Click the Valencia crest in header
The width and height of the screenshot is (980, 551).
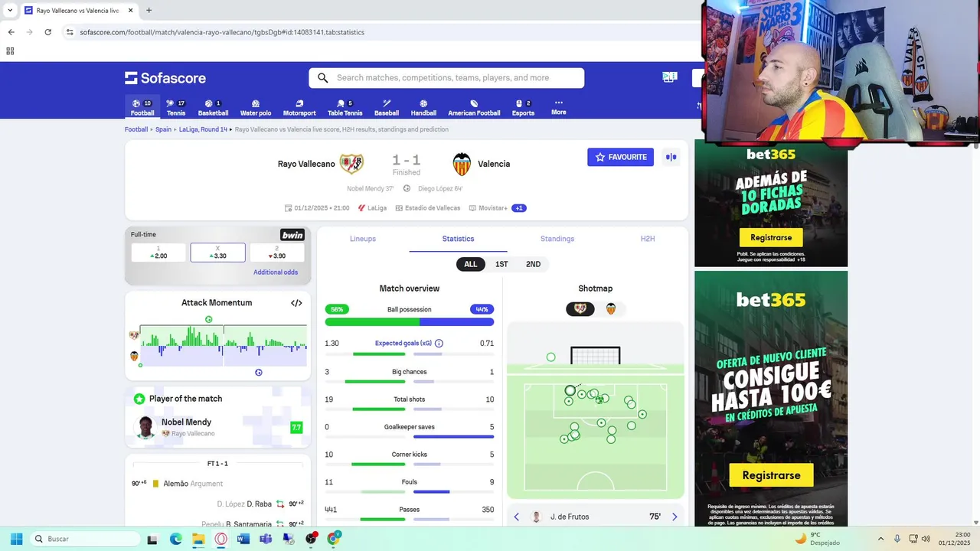(462, 164)
